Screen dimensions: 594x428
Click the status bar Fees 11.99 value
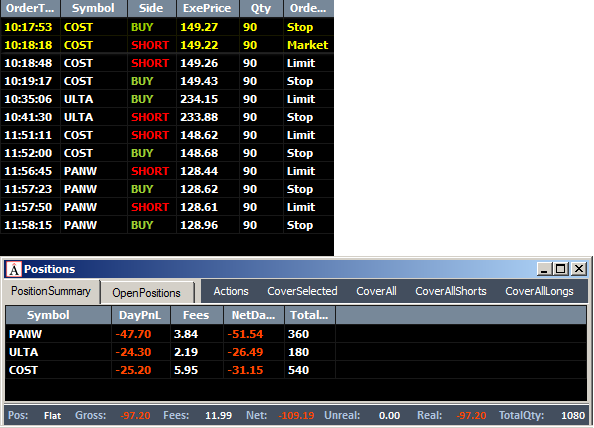219,416
